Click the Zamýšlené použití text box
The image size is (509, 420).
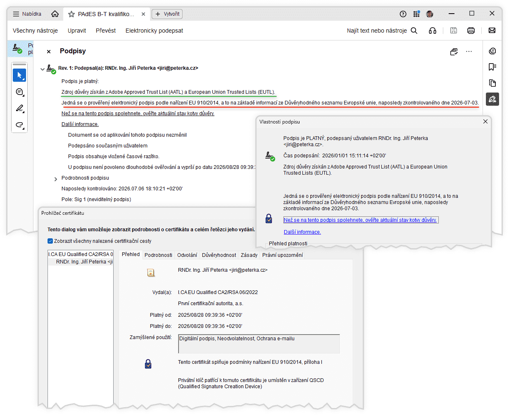(x=259, y=344)
